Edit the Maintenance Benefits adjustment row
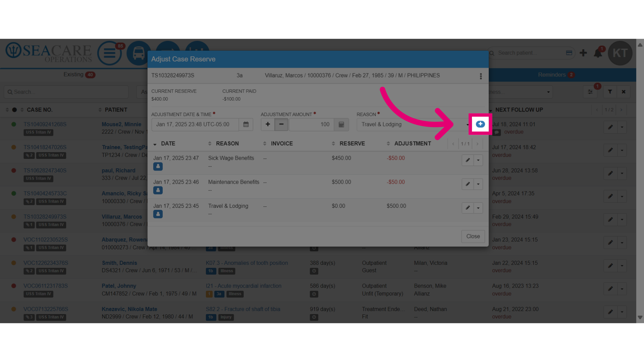 point(468,184)
